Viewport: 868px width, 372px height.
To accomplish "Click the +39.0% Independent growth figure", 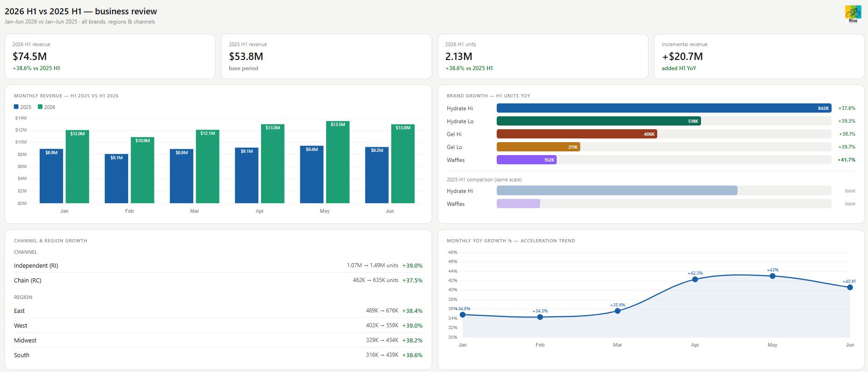I will 412,265.
